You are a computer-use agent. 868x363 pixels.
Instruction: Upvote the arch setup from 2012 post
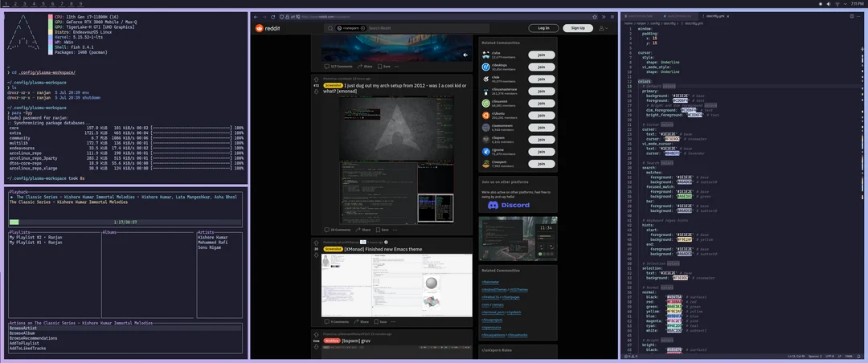point(317,78)
